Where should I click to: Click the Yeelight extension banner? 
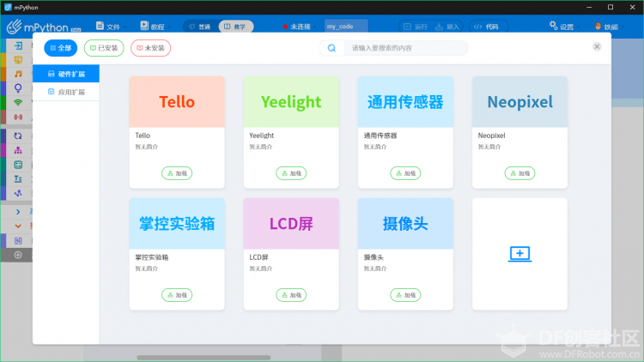coord(291,102)
